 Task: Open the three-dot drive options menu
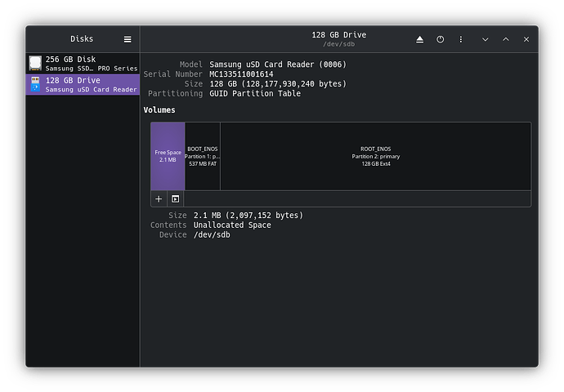461,39
